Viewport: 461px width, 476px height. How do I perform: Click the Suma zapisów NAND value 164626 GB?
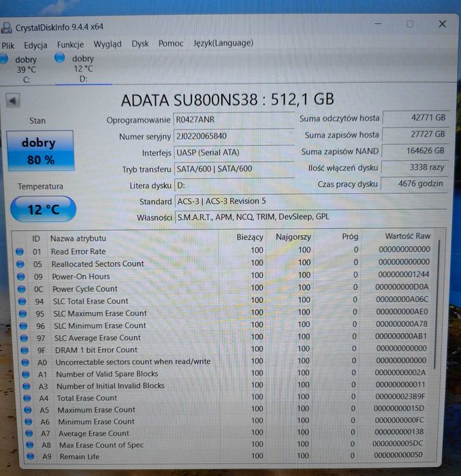[x=414, y=150]
